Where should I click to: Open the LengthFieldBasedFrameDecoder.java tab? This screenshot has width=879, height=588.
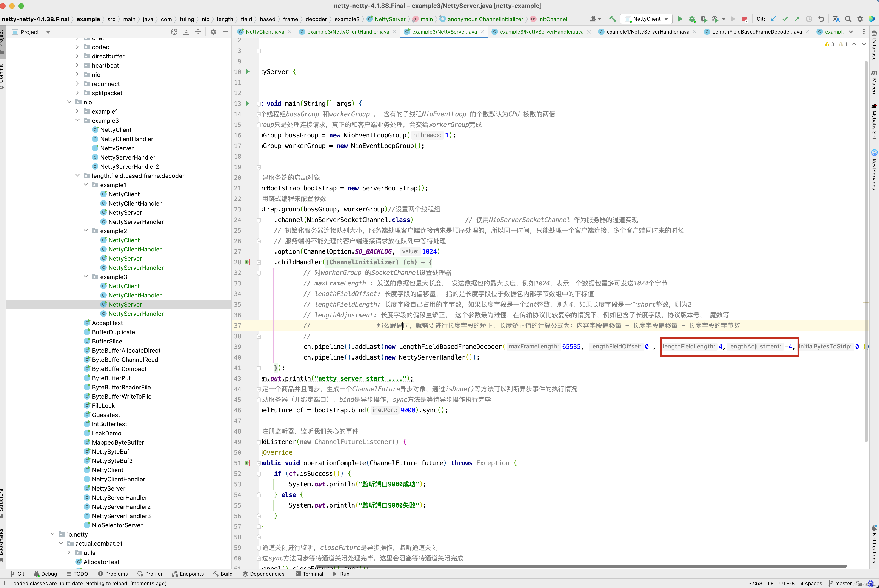pos(756,32)
